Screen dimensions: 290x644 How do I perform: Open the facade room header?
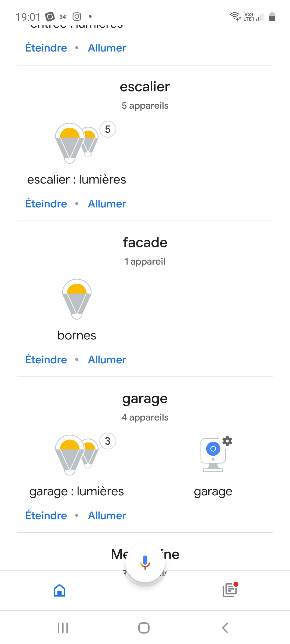tap(145, 243)
